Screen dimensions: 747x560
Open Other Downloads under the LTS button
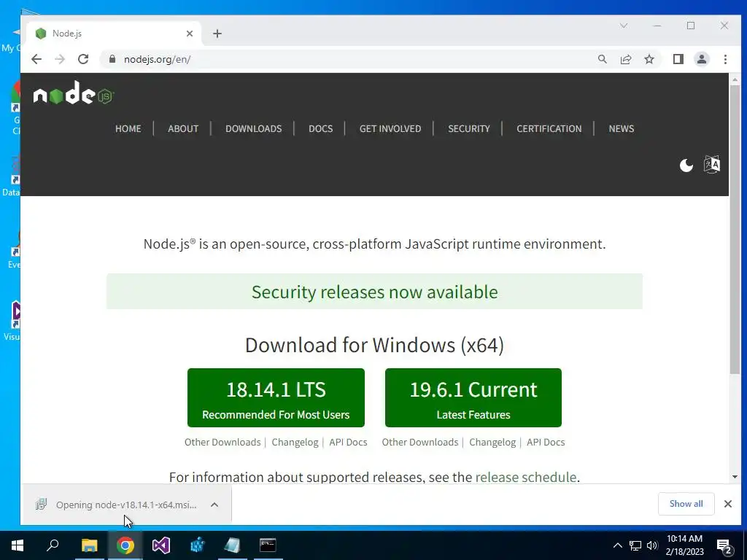click(222, 442)
